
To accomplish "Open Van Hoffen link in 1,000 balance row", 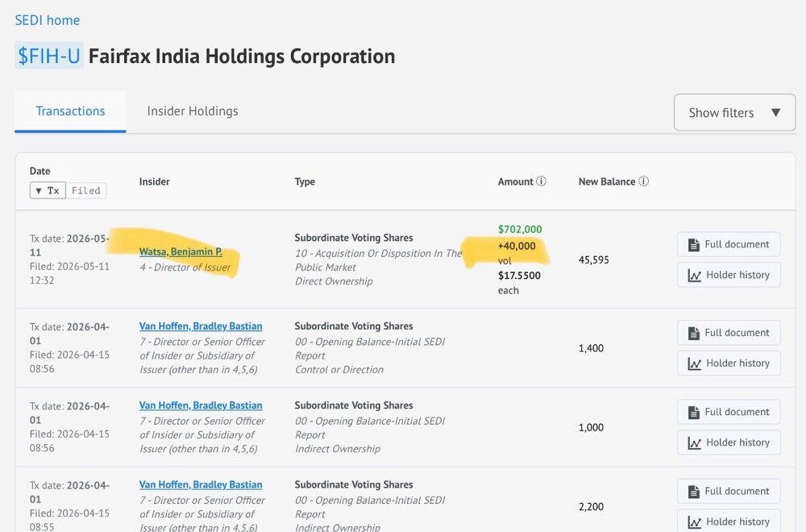I will click(201, 405).
